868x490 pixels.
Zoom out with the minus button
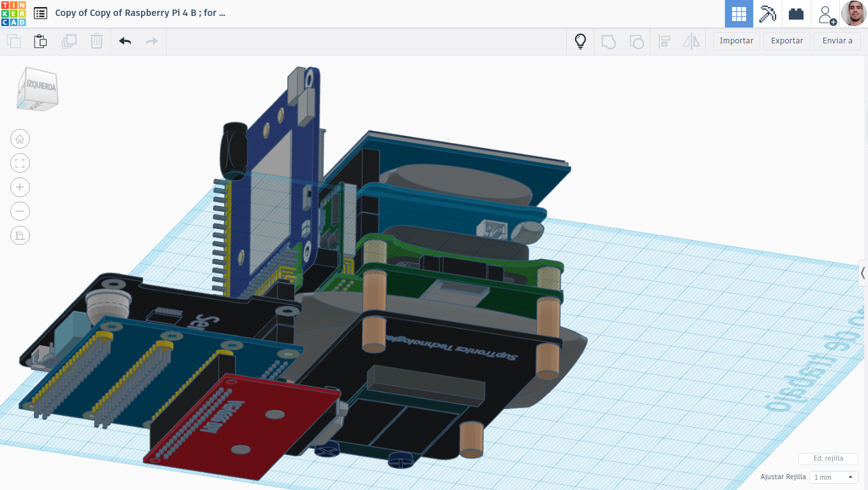tap(20, 211)
